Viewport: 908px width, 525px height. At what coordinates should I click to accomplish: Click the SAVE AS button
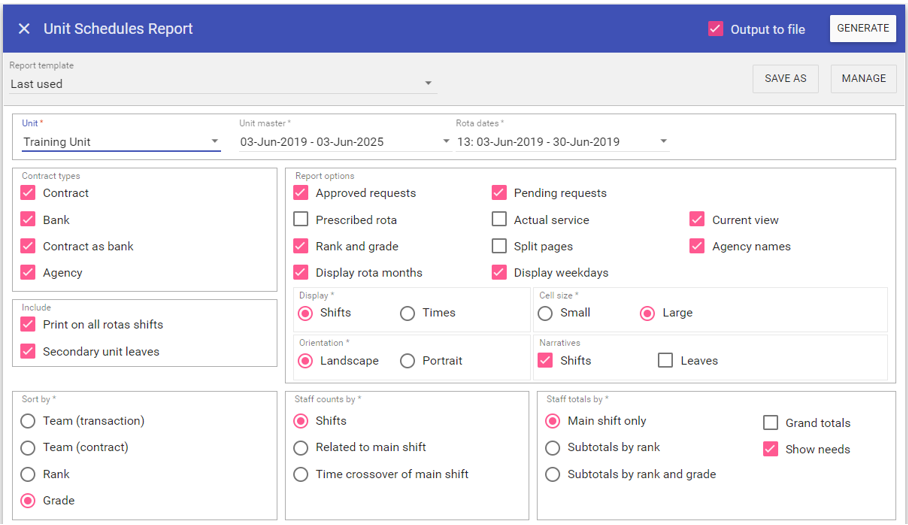pyautogui.click(x=785, y=79)
